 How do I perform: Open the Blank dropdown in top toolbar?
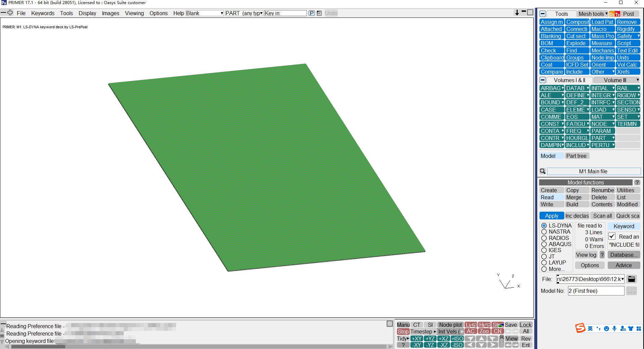(205, 13)
